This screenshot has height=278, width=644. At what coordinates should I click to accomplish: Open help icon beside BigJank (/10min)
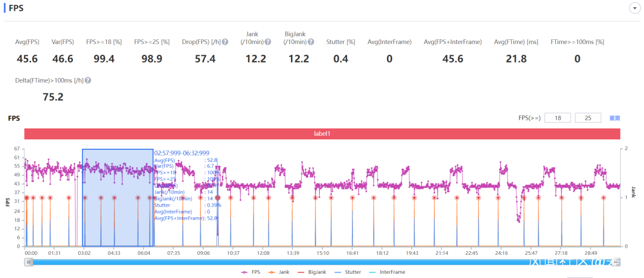(311, 42)
